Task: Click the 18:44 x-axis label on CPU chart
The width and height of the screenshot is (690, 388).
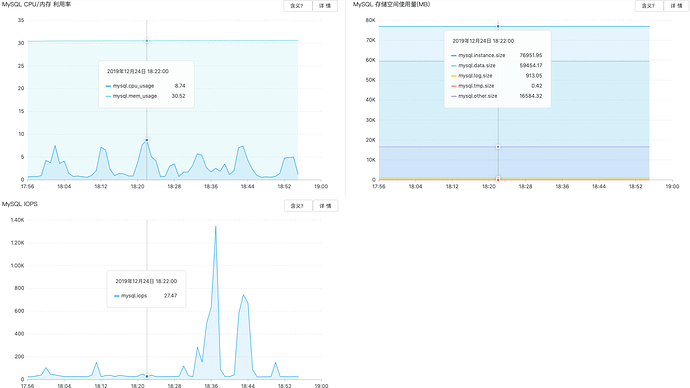Action: pos(247,187)
